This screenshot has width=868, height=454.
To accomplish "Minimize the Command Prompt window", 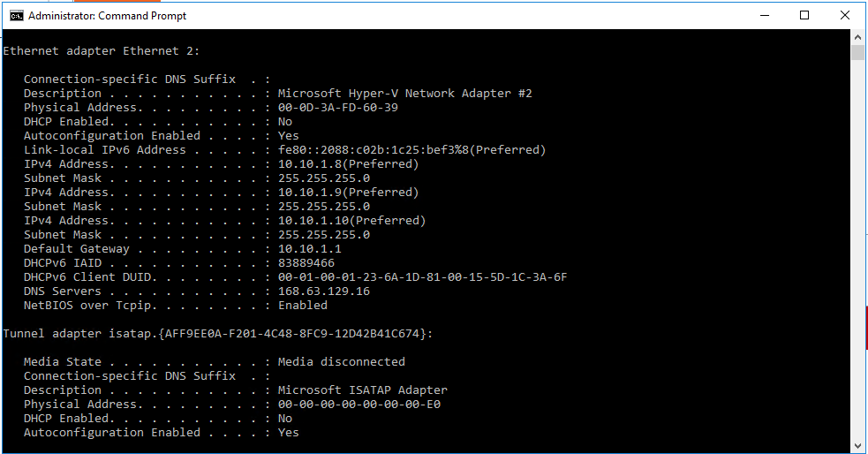I will 765,16.
